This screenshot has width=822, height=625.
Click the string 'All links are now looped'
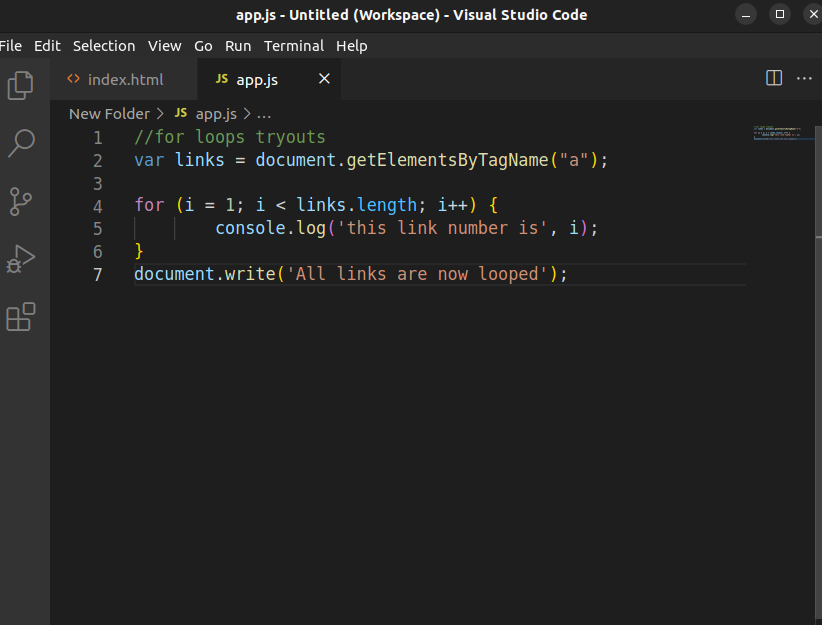tap(417, 274)
